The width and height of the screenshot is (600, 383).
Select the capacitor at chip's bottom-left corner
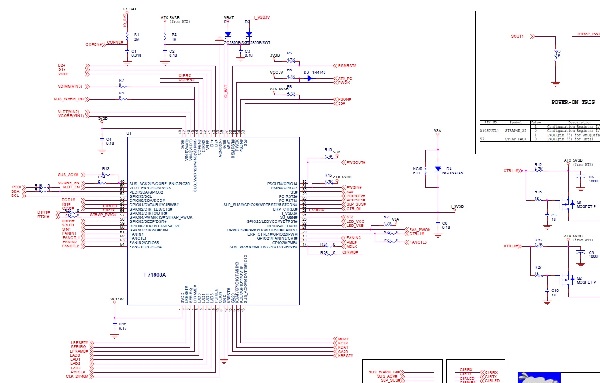(x=114, y=326)
